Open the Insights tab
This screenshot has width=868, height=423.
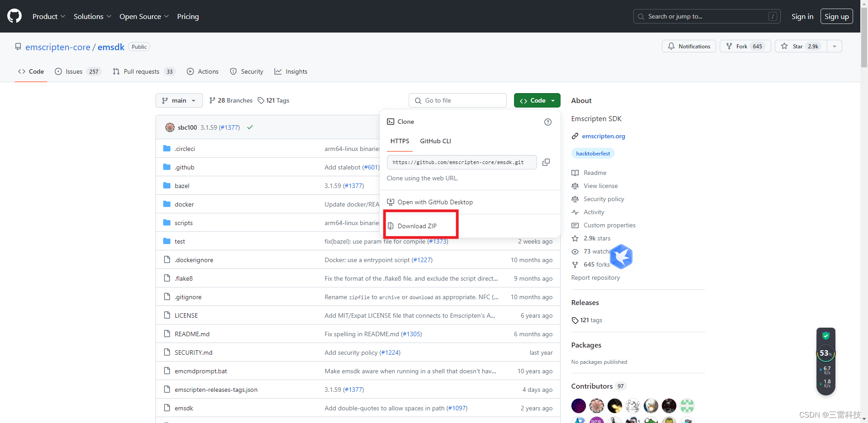291,71
